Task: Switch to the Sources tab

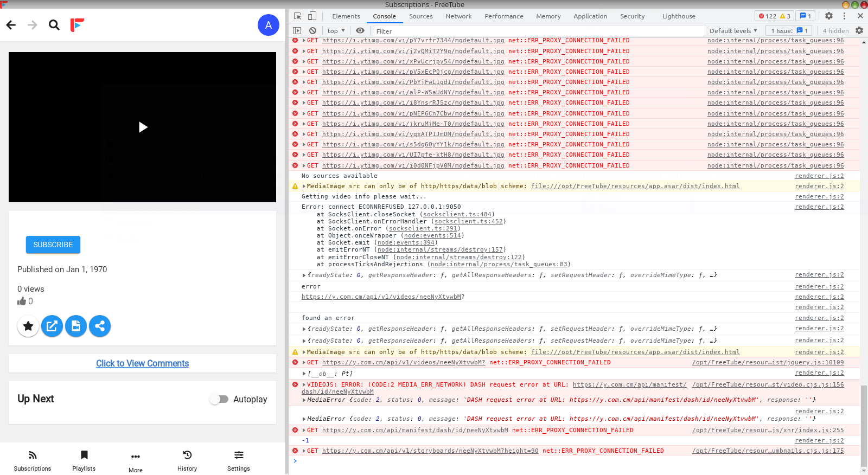Action: [421, 16]
